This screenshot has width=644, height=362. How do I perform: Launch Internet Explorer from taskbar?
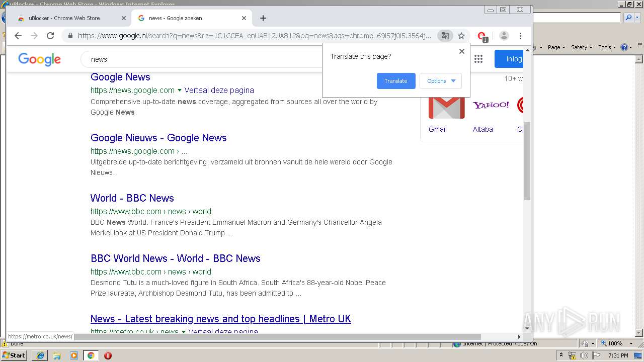[40, 355]
